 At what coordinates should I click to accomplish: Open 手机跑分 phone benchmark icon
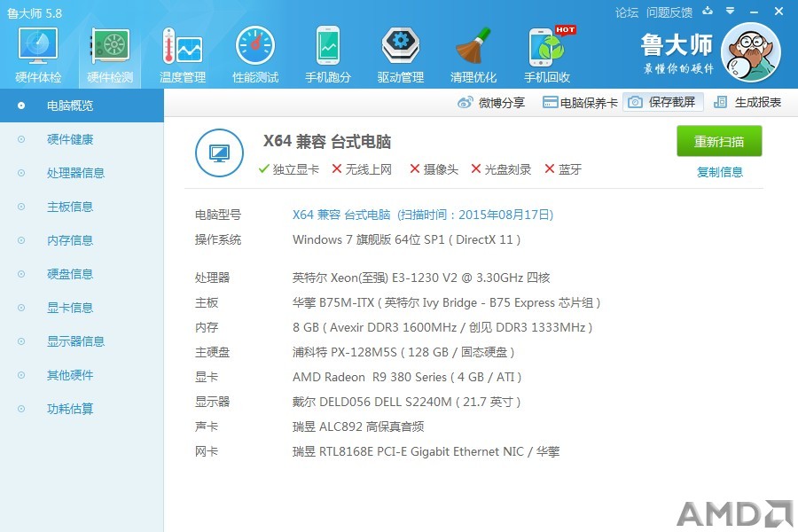328,46
